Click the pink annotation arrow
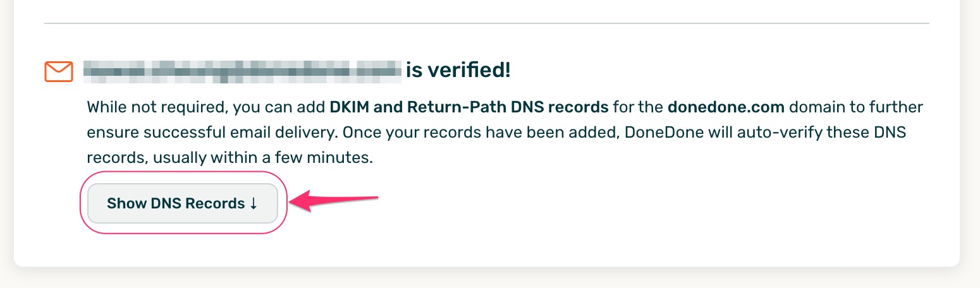The height and width of the screenshot is (288, 980). coord(334,202)
